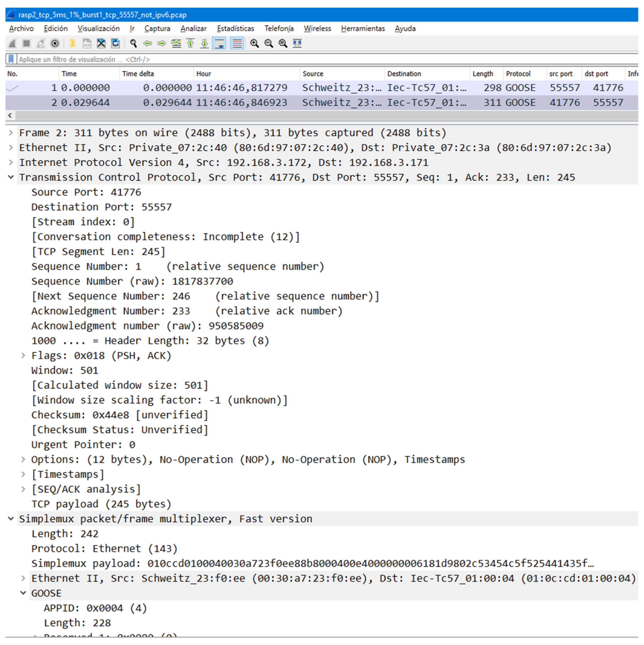Click the close capture file icon
The image size is (644, 645).
tap(101, 43)
